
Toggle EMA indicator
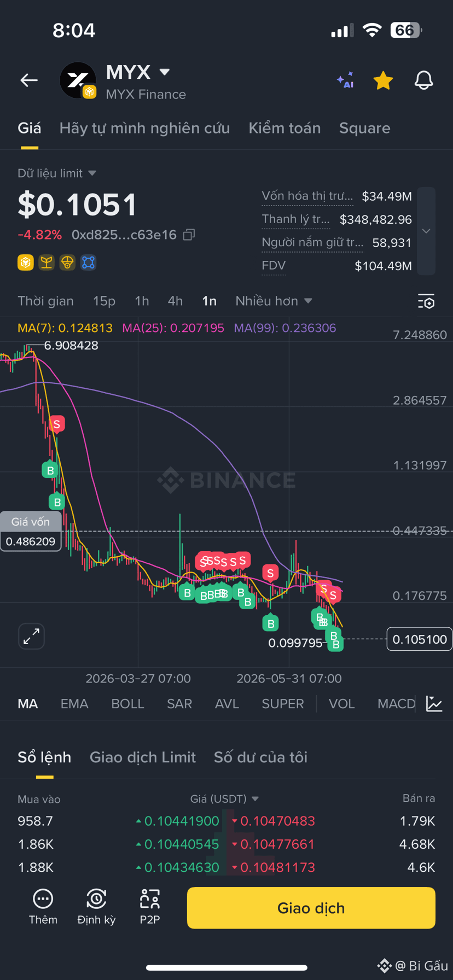(x=74, y=704)
